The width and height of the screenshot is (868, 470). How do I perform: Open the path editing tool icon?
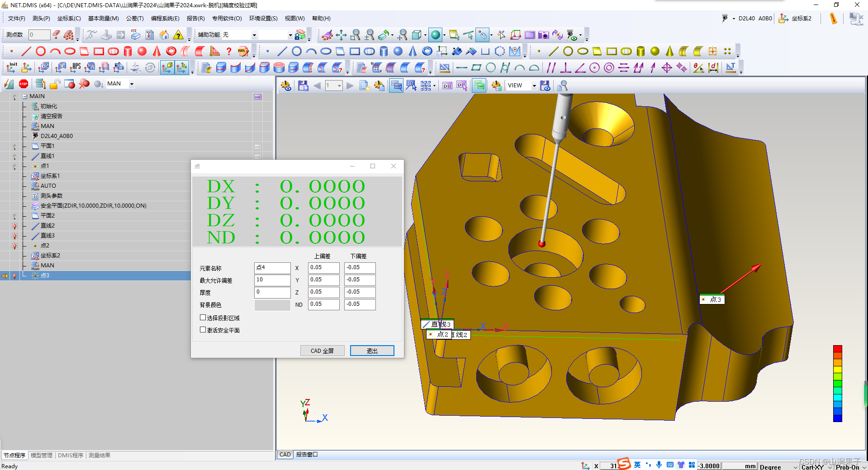pos(243,51)
